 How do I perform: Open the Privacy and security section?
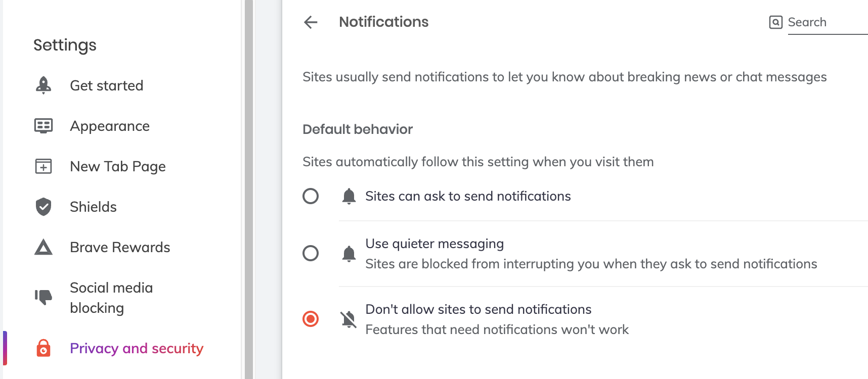[x=137, y=348]
